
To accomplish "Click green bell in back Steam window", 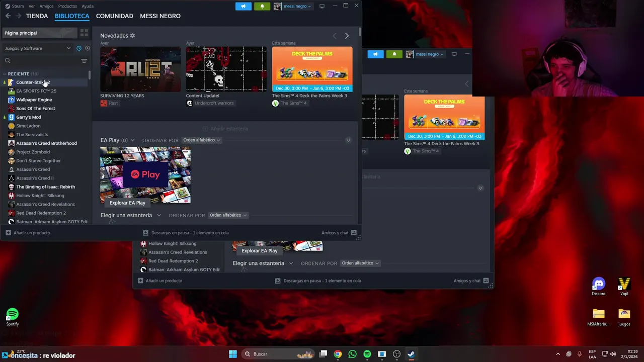I will pos(394,54).
